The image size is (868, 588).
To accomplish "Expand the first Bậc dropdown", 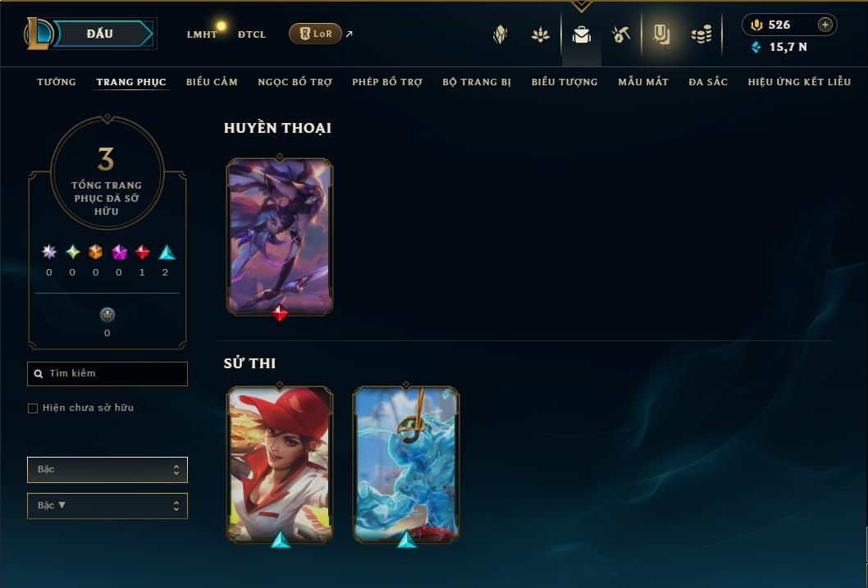I will [x=107, y=470].
